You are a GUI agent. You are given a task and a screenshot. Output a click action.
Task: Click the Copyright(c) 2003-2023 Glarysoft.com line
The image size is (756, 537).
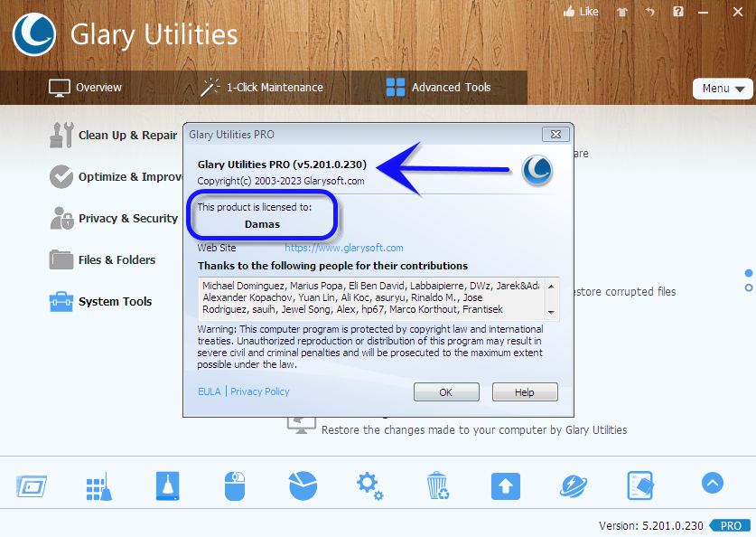tap(281, 181)
